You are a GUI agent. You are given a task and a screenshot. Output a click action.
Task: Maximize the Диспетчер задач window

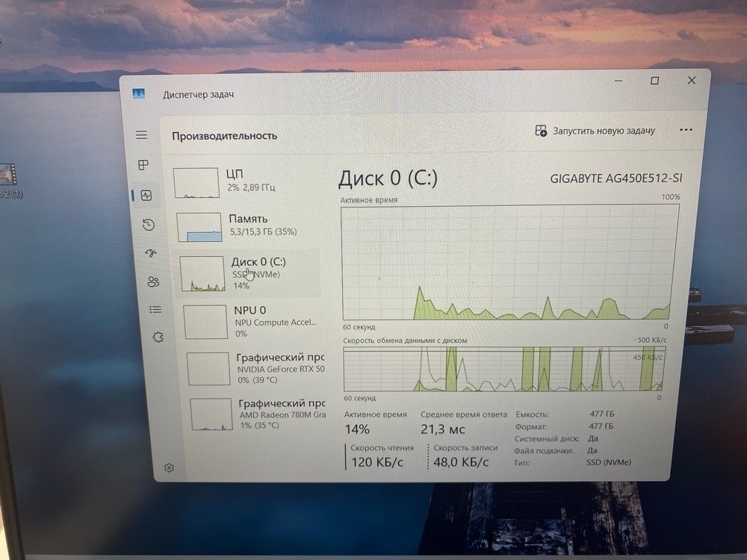click(654, 81)
